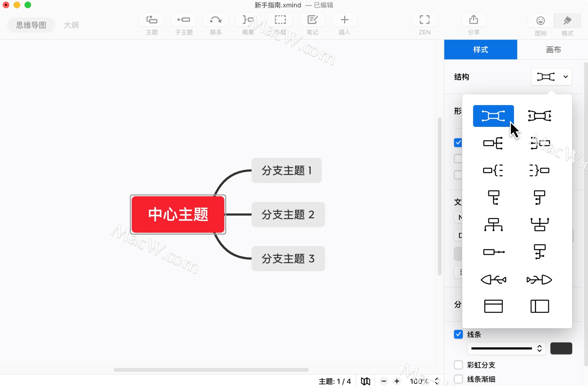Enable the 彩虹分支 rainbow branch checkbox
The width and height of the screenshot is (588, 386).
click(458, 365)
